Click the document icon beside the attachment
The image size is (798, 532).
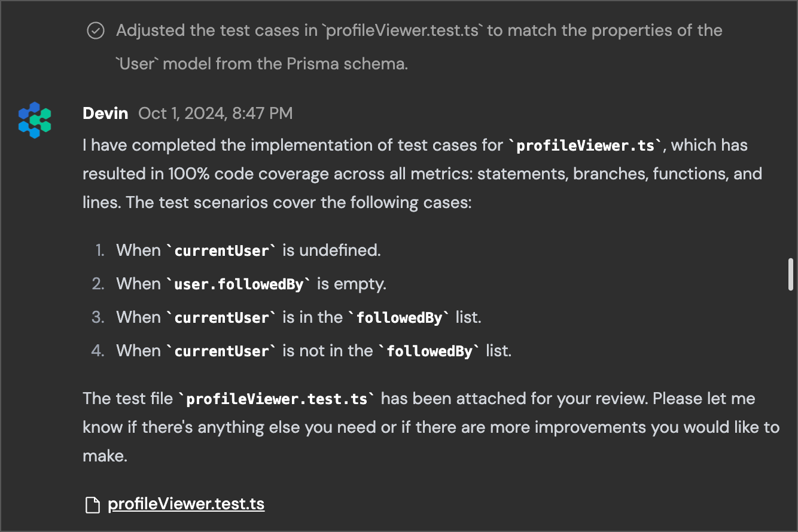[x=92, y=505]
